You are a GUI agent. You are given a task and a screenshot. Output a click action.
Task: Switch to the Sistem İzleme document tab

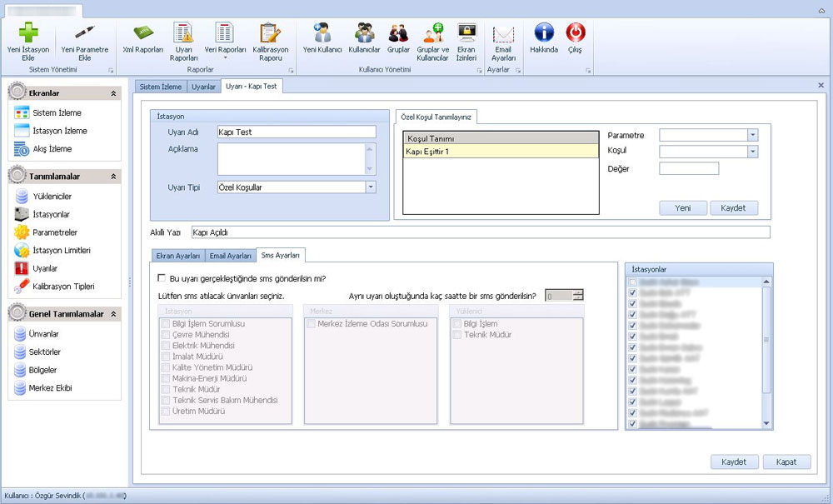tap(161, 87)
